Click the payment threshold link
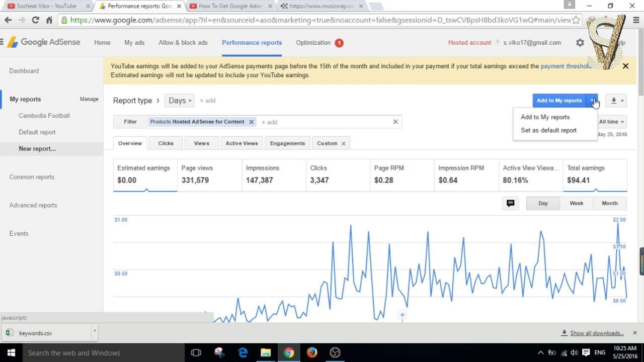Image resolution: width=644 pixels, height=362 pixels. tap(566, 66)
